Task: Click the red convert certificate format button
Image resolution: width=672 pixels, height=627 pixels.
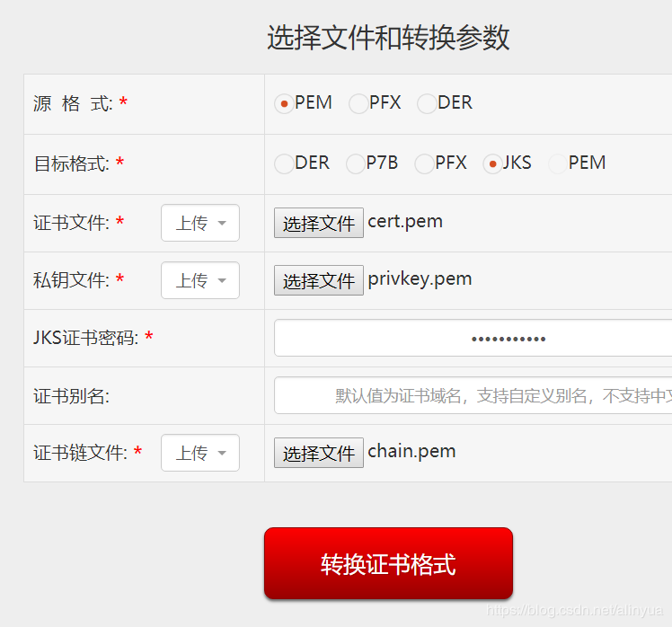Action: [388, 563]
